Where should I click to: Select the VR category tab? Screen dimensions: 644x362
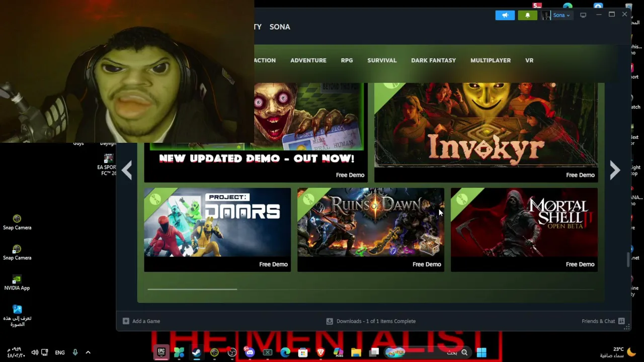(x=529, y=60)
